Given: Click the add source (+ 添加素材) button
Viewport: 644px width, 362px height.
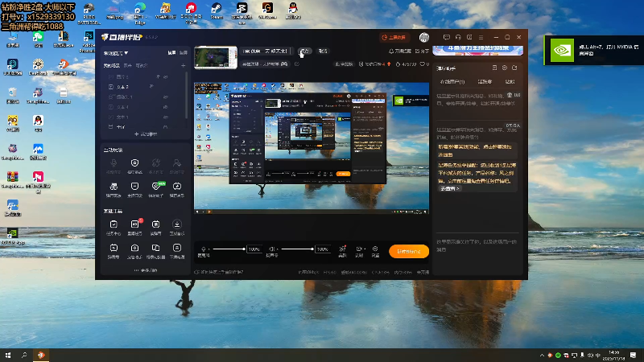Looking at the screenshot, I should (146, 134).
